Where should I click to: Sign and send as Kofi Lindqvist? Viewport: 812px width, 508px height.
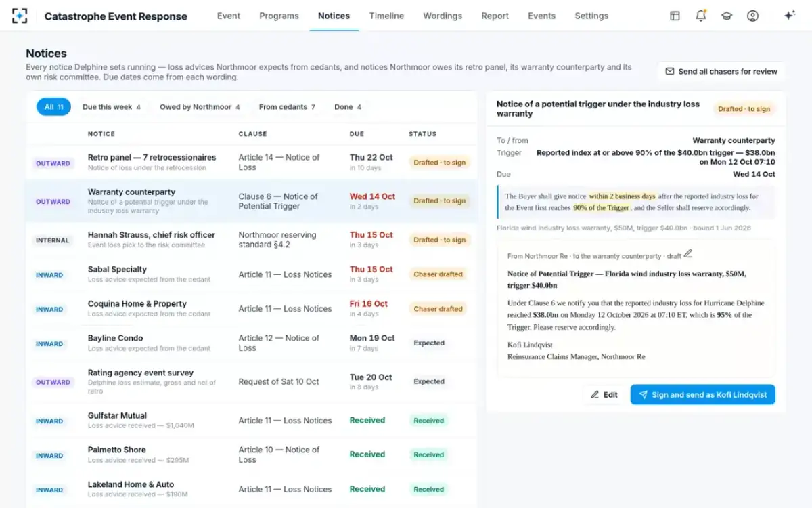[x=702, y=395]
